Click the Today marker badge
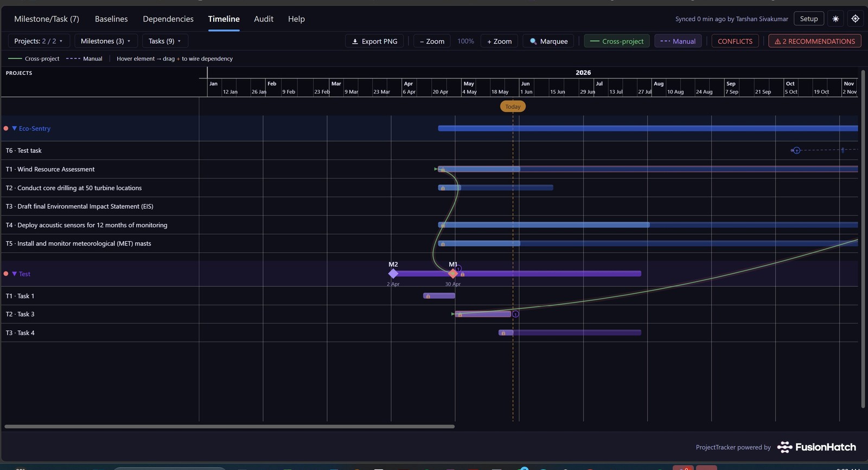868x470 pixels. pos(513,106)
